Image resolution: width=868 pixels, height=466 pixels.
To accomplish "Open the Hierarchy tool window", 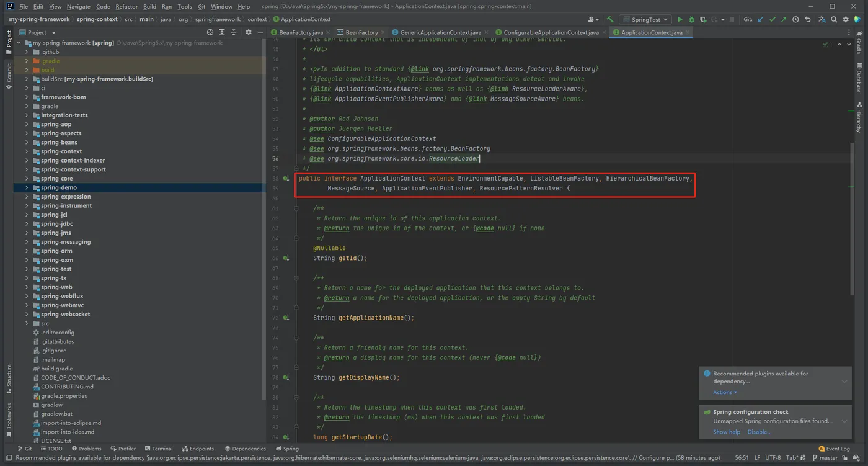I will [x=859, y=118].
